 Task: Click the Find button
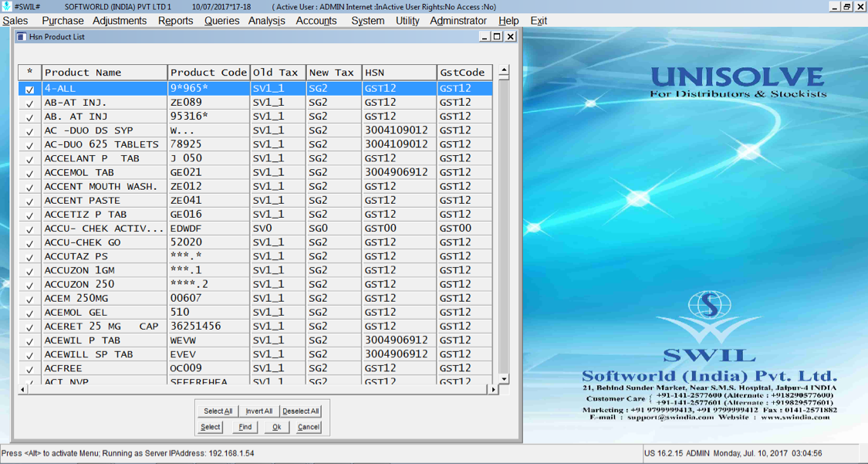point(245,427)
